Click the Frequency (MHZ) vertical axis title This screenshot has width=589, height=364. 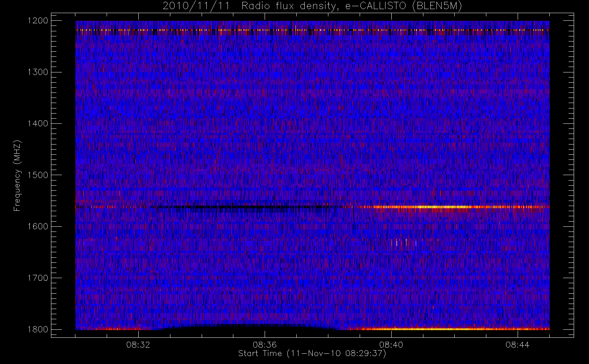(17, 175)
